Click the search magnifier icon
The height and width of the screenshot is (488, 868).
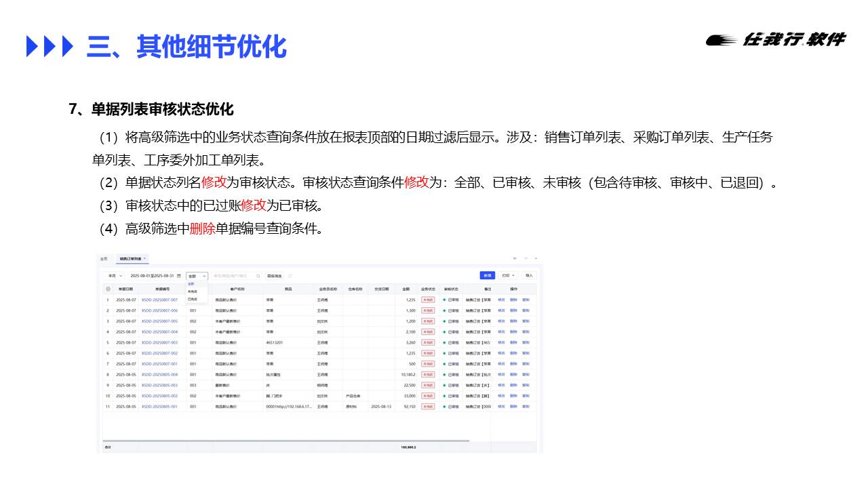click(x=258, y=276)
